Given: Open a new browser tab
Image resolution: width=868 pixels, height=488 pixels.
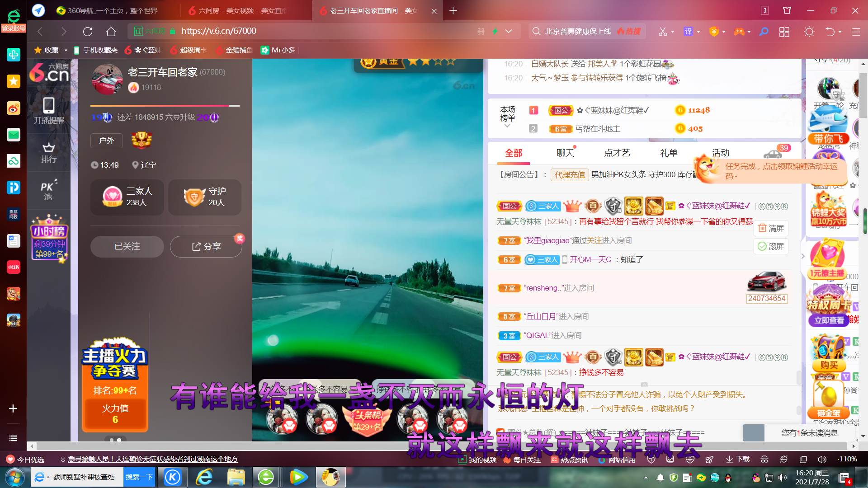Looking at the screenshot, I should pyautogui.click(x=453, y=10).
